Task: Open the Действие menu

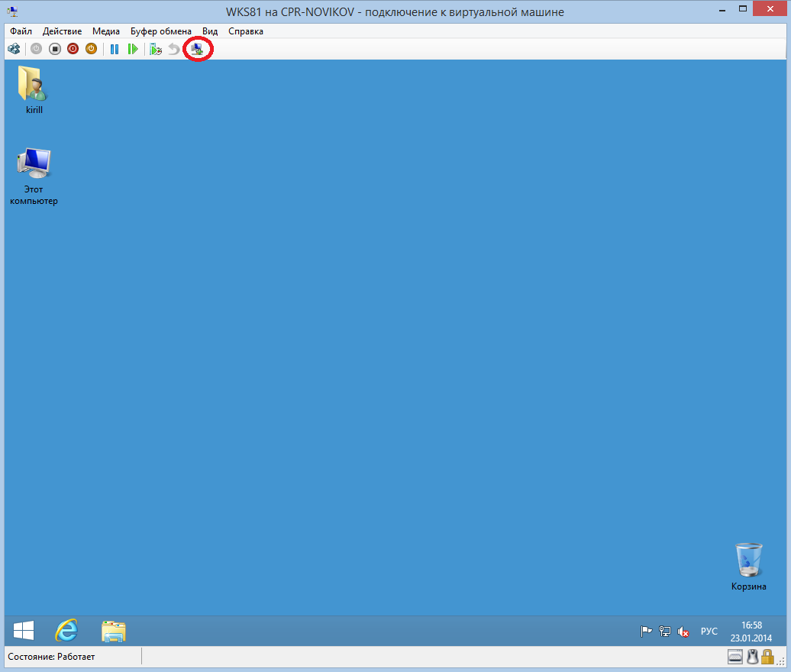Action: (63, 31)
